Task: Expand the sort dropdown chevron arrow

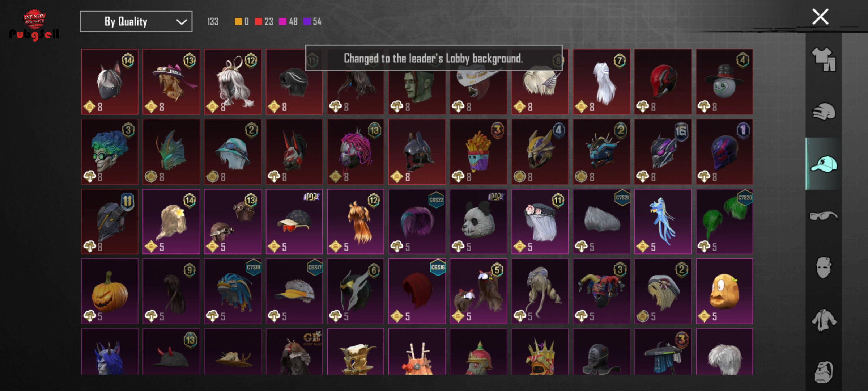Action: (x=181, y=22)
